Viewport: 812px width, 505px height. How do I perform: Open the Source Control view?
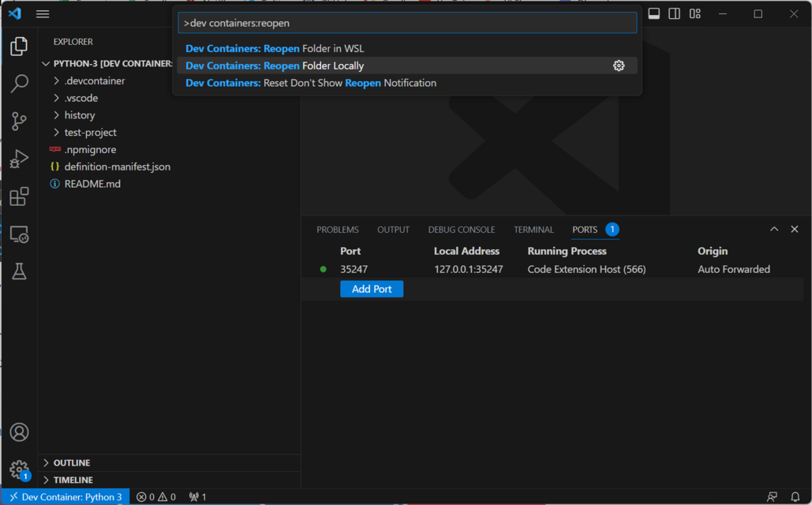coord(19,121)
